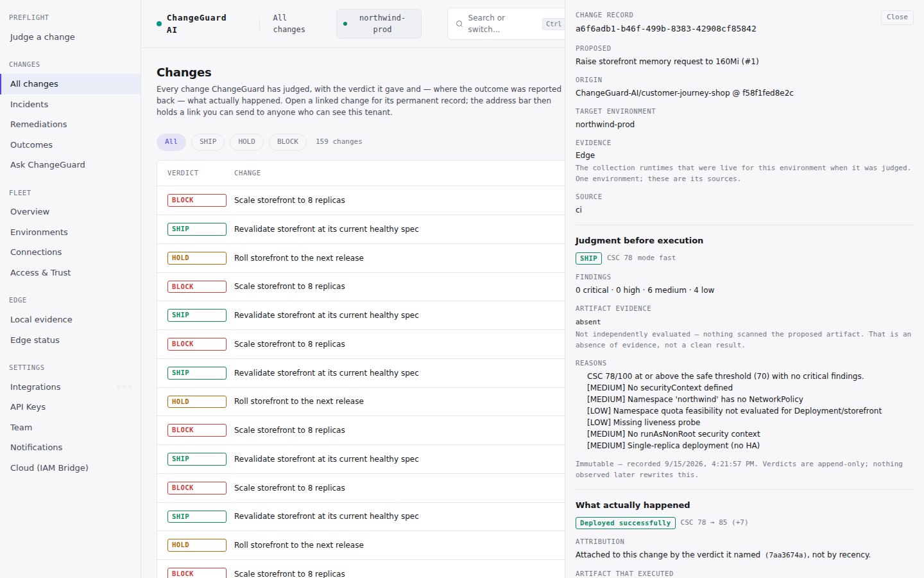Click the three-dot indicator beside Integrations

(124, 387)
